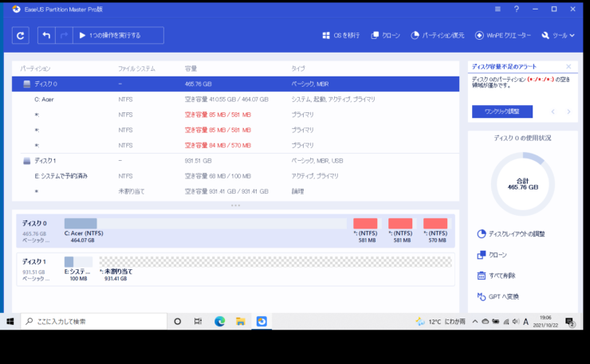Image resolution: width=590 pixels, height=364 pixels.
Task: Click the タイプ column header
Action: (298, 68)
